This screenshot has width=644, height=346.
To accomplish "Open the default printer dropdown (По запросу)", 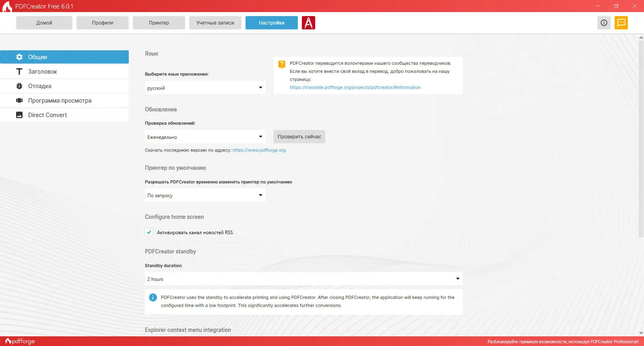I will [205, 195].
